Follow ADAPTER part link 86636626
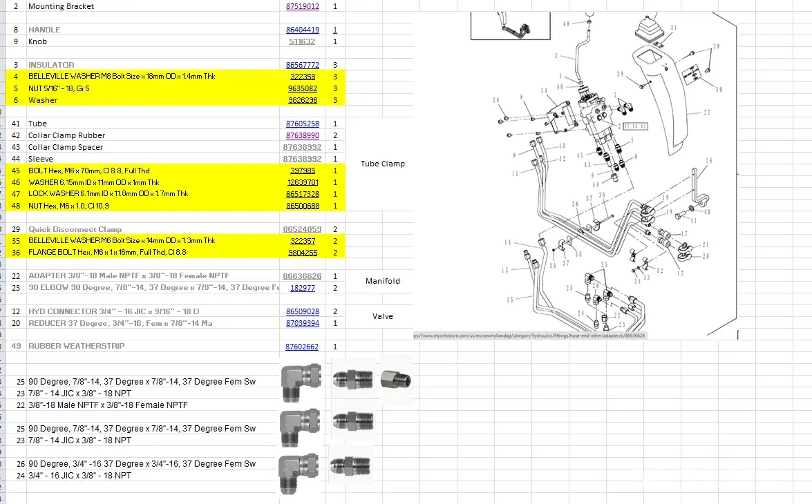Viewport: 812px width, 504px height. (x=303, y=276)
